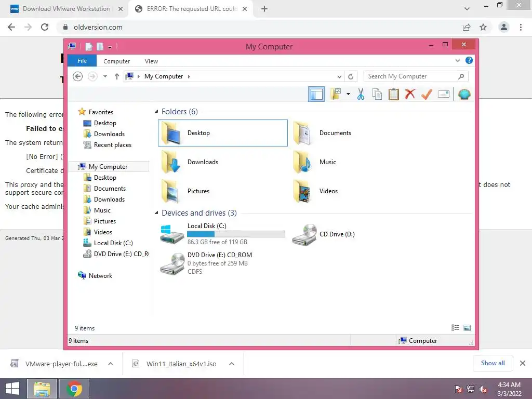Screen dimensions: 532x399
Task: Open the Quick Access Toolbar customize dropdown
Action: [x=110, y=47]
